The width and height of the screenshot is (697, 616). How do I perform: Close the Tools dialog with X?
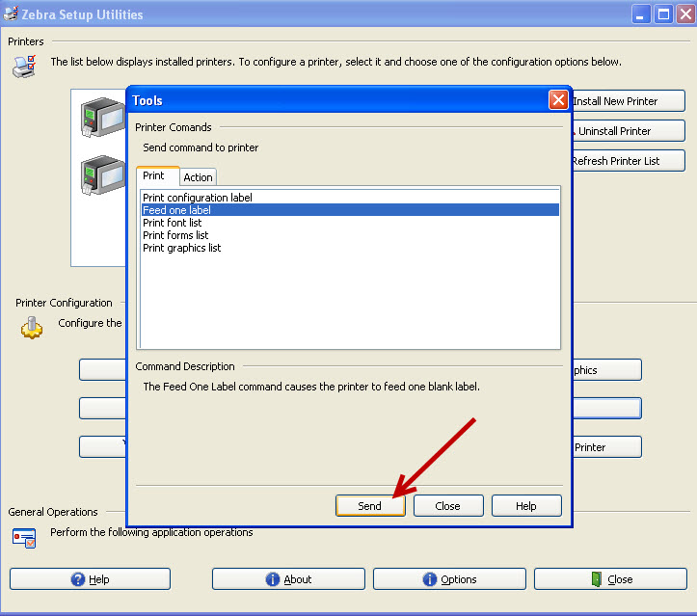tap(557, 100)
